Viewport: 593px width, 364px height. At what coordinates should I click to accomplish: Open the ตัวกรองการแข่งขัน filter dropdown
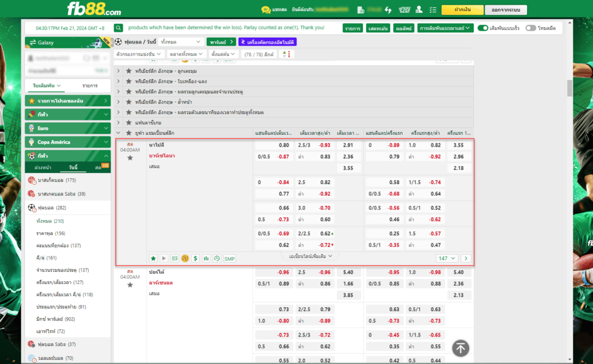(138, 54)
